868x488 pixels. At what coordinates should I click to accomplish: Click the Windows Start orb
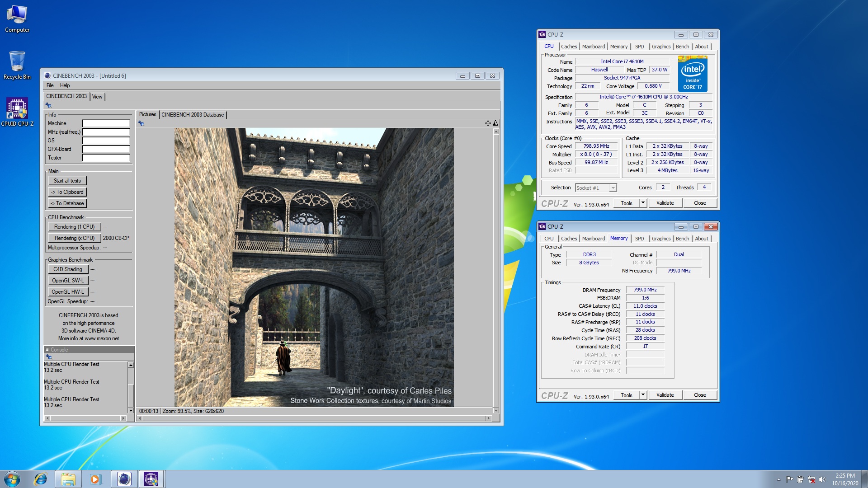click(12, 479)
